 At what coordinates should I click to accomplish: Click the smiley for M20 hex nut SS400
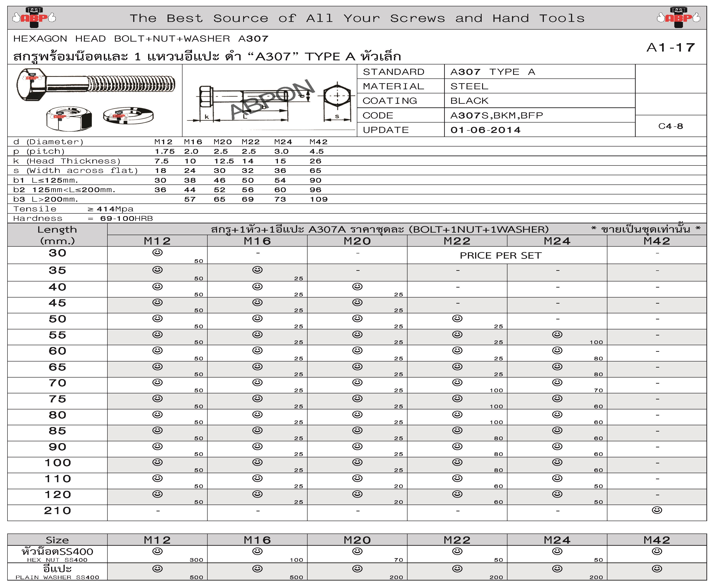pyautogui.click(x=357, y=551)
